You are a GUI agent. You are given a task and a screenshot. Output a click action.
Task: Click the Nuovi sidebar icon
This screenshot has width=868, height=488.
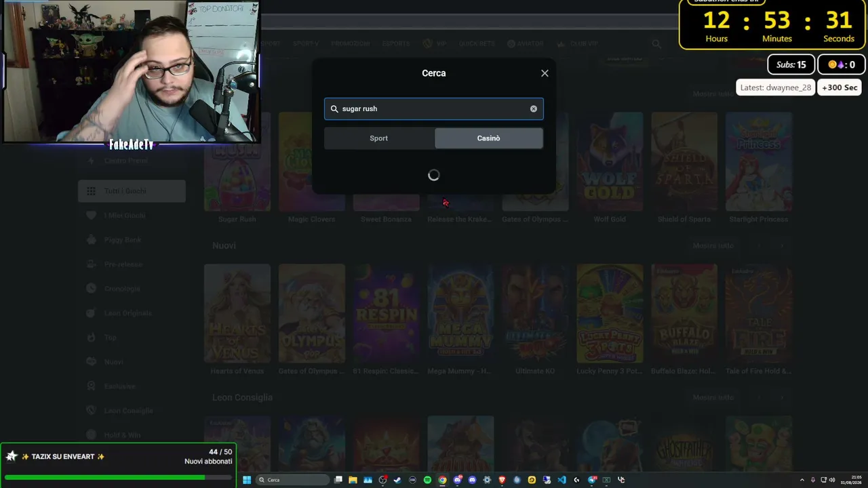pos(91,362)
